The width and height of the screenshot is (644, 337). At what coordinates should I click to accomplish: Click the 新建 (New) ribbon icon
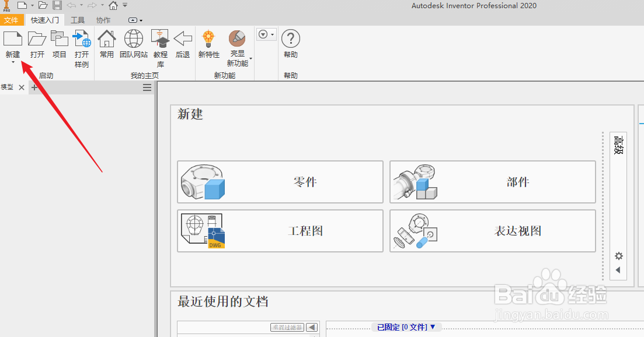13,38
